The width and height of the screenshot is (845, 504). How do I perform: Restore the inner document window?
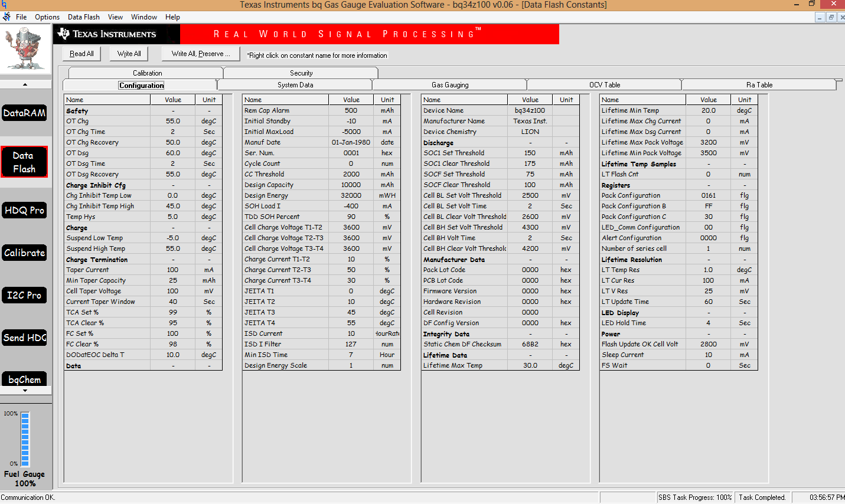[831, 17]
